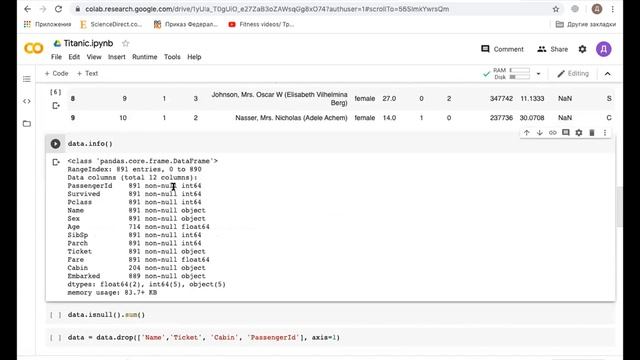Reload the page
Viewport: 640px width, 360px height.
coord(58,9)
